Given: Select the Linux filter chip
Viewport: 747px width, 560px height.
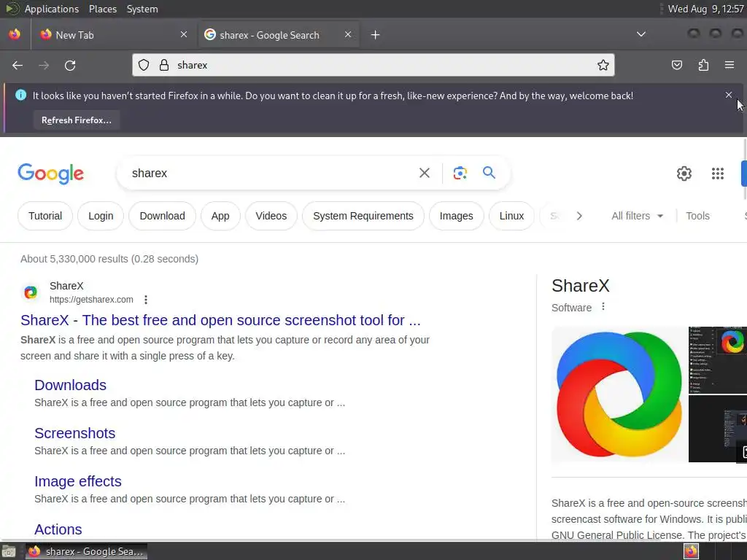Looking at the screenshot, I should point(511,216).
